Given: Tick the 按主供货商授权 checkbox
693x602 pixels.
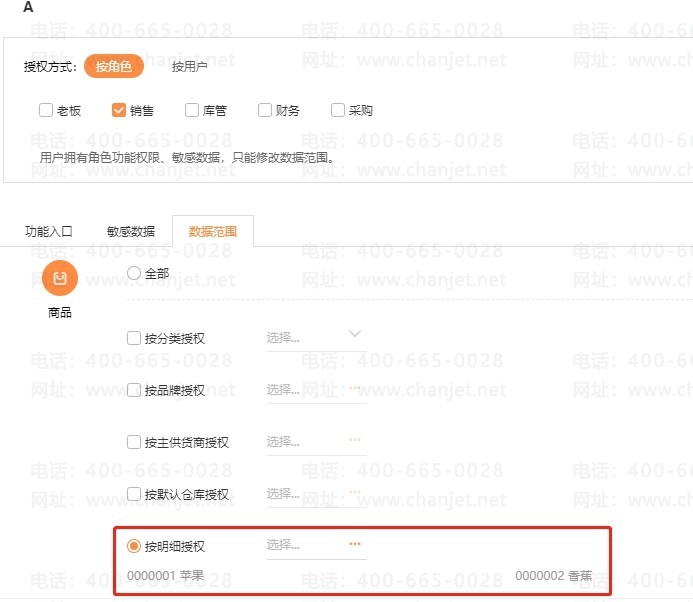Looking at the screenshot, I should coord(133,442).
